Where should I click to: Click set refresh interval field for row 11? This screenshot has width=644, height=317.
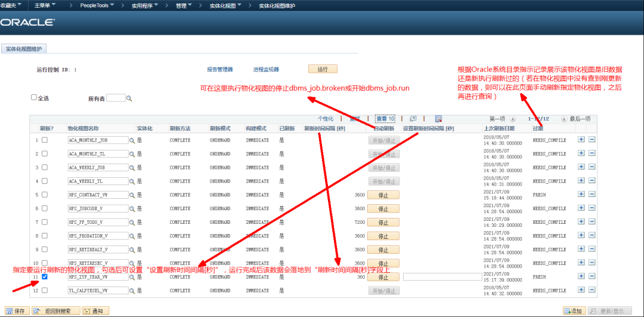click(x=442, y=277)
